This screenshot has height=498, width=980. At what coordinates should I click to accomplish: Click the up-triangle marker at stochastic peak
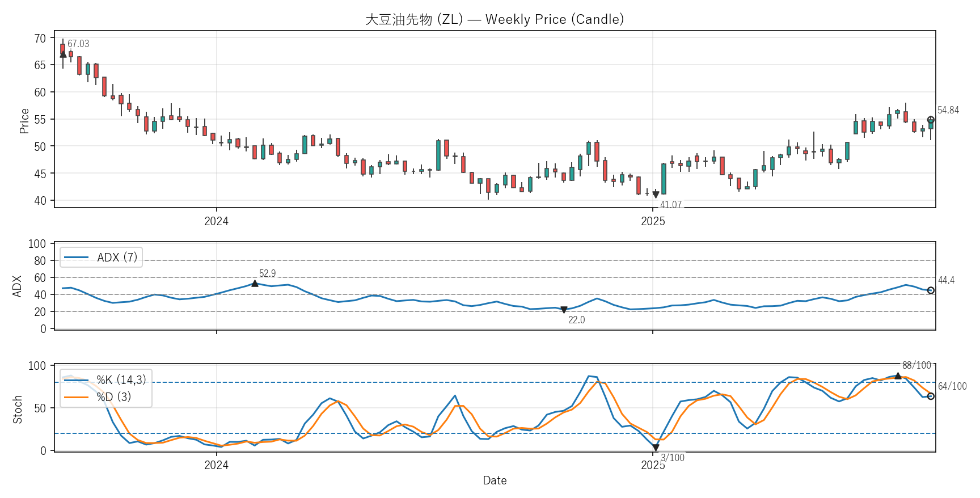tap(898, 375)
